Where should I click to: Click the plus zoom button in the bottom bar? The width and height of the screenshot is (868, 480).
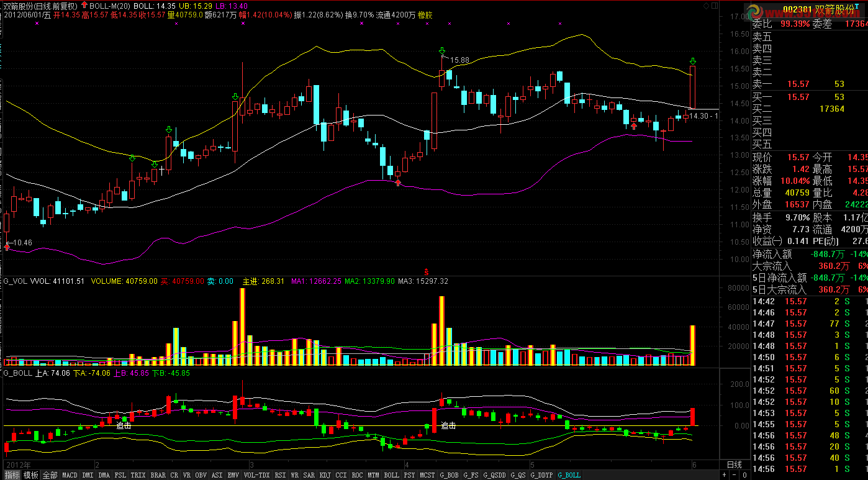tap(723, 475)
